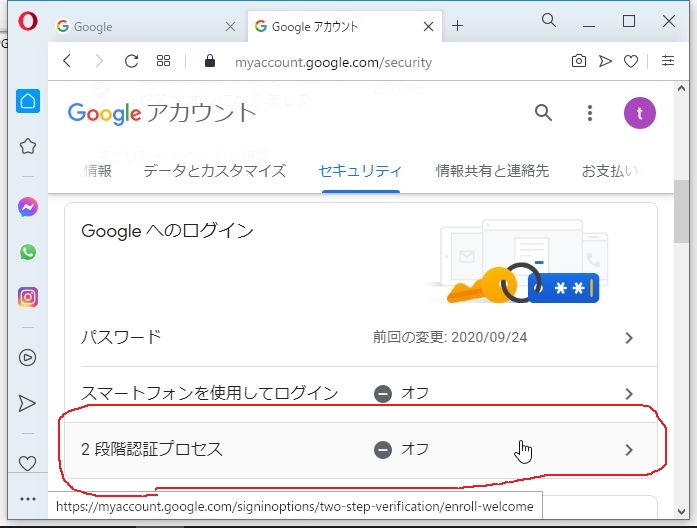Open 情報共有と連絡先 tab
Viewport: 697px width, 528px height.
492,171
